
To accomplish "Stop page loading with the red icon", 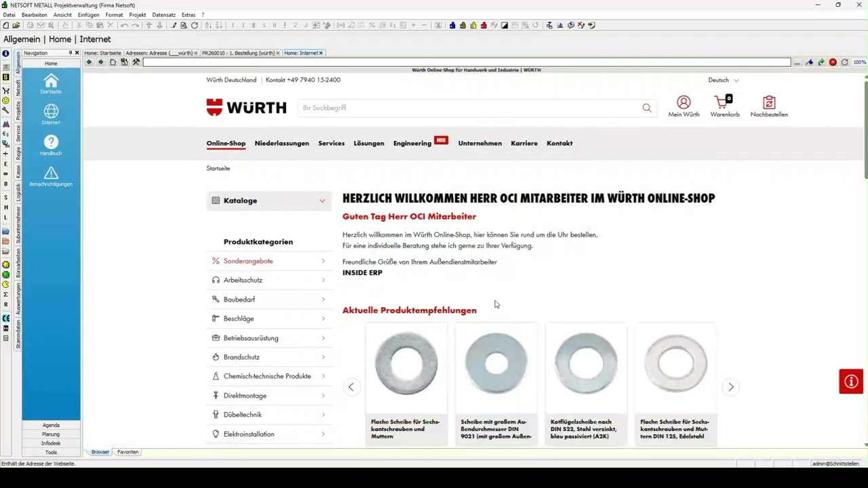I will click(x=833, y=62).
